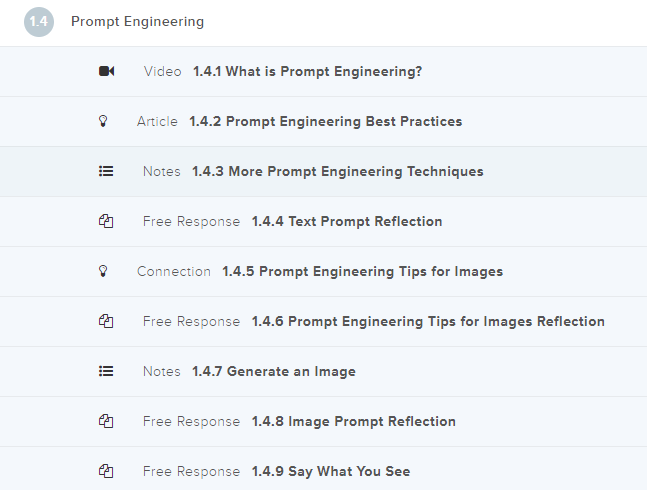Click the 1.4 module number badge

38,21
